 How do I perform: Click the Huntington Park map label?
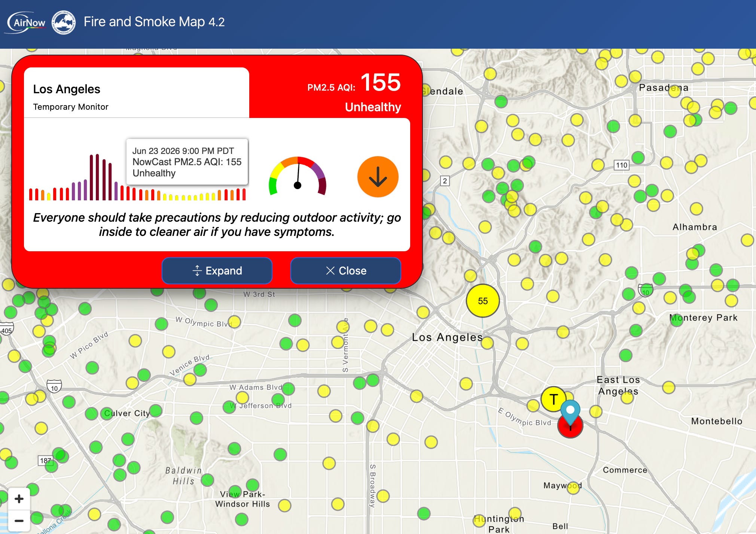click(499, 524)
